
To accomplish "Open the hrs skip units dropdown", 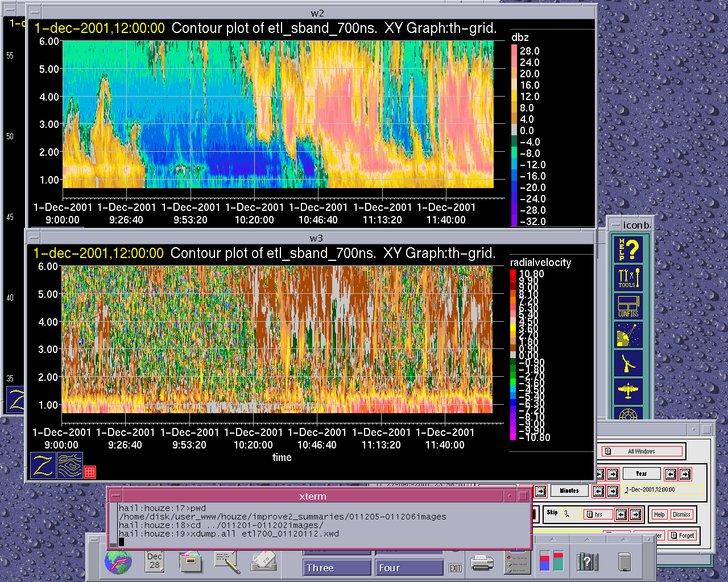I will point(598,514).
